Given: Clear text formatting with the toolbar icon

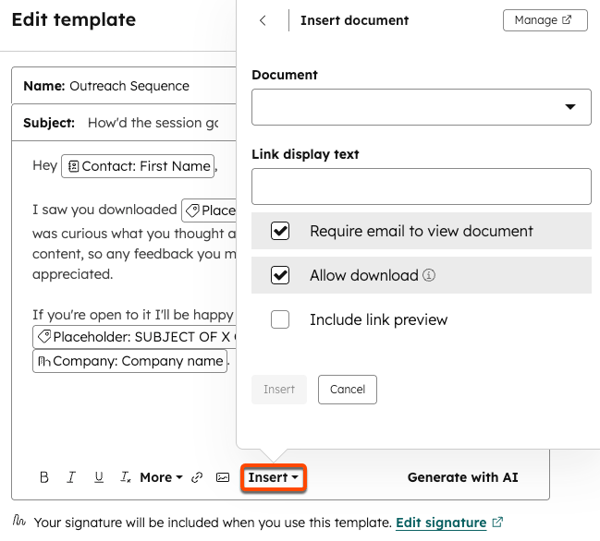Looking at the screenshot, I should [125, 478].
